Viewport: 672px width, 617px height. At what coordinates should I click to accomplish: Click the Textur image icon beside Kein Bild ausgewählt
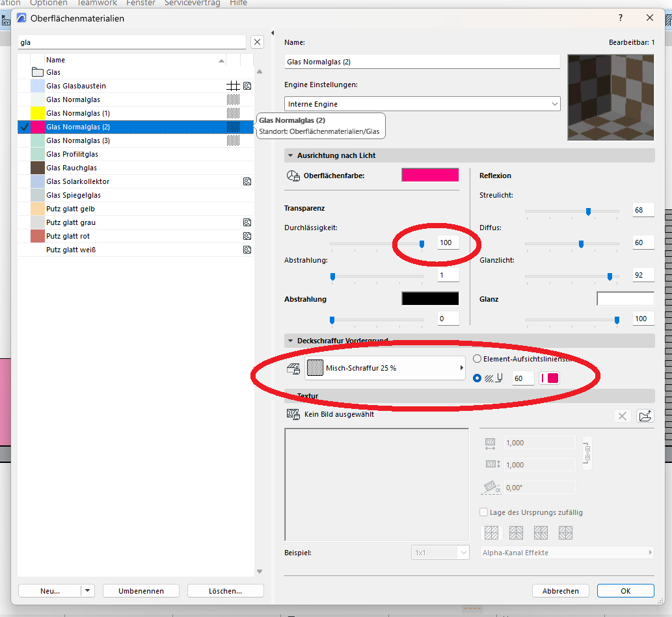293,414
